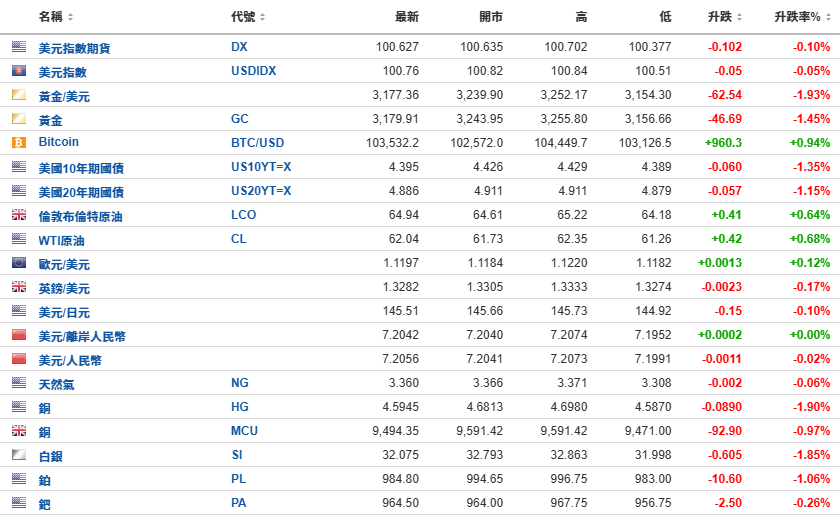Image resolution: width=840 pixels, height=519 pixels.
Task: Open the BTC/USD symbol link
Action: (258, 143)
